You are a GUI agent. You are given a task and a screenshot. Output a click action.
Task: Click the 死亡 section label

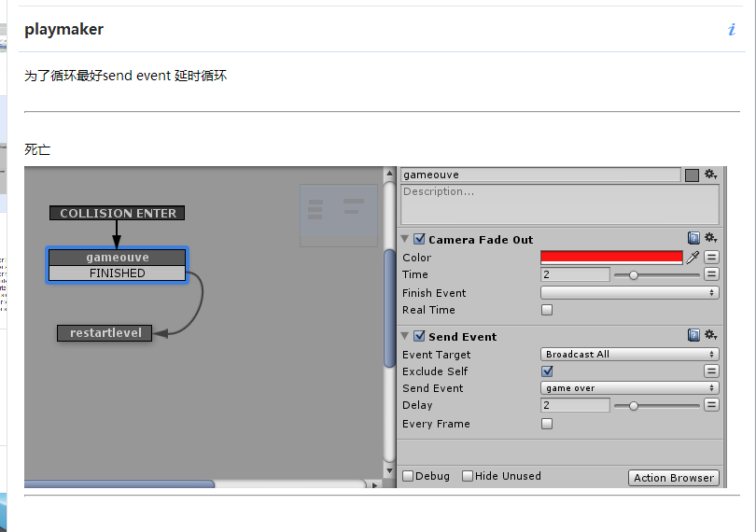(x=37, y=149)
